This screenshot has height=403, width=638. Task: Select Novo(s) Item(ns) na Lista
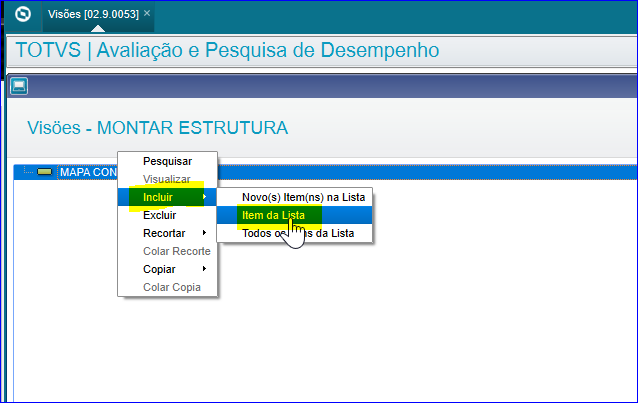(295, 197)
